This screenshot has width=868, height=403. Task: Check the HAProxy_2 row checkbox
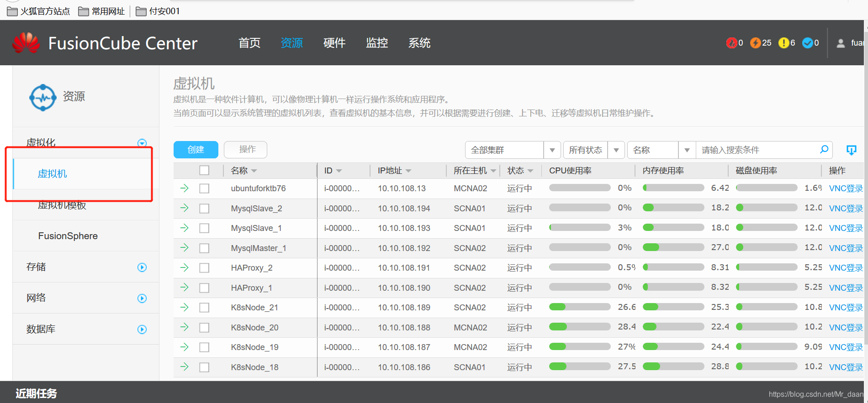click(204, 268)
